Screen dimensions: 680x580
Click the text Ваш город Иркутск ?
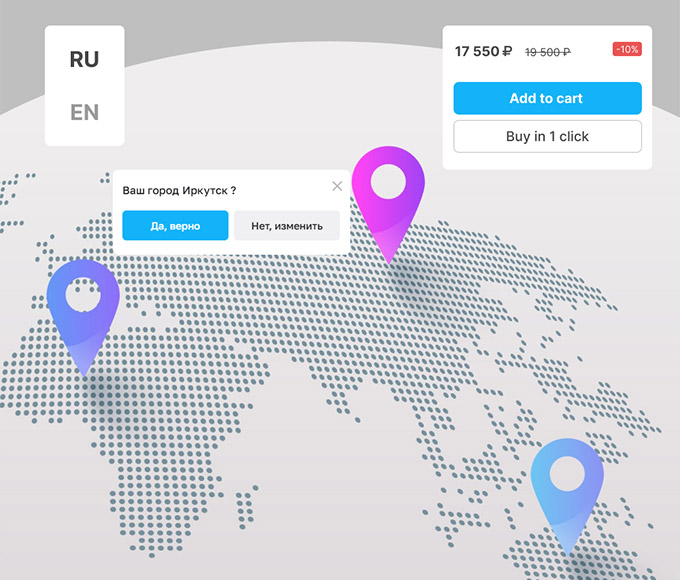pyautogui.click(x=179, y=190)
